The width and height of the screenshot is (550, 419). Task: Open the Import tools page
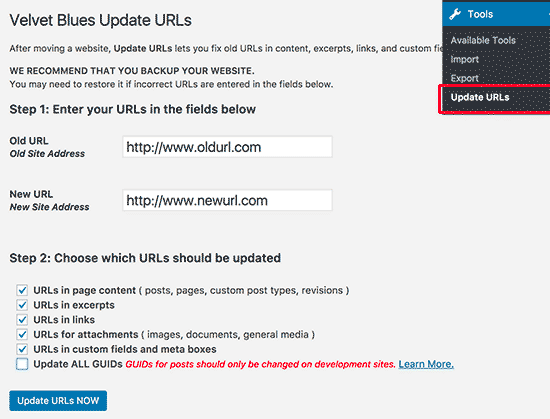pos(464,59)
